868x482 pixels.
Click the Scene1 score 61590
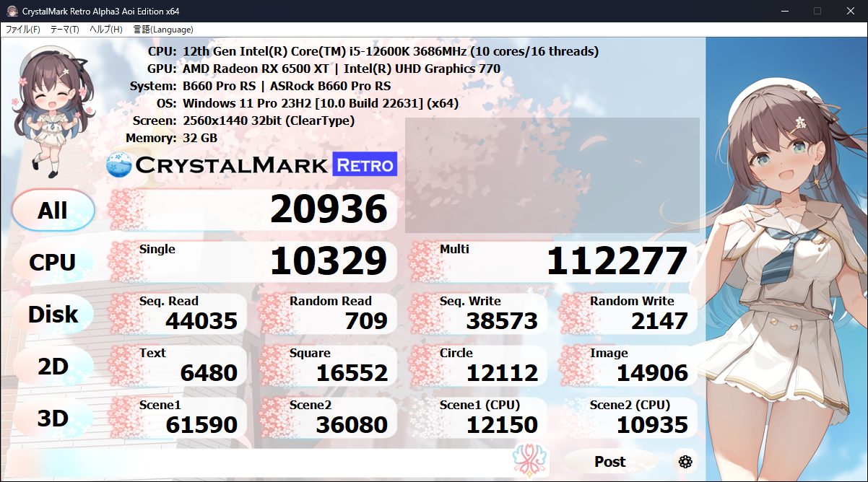(201, 425)
